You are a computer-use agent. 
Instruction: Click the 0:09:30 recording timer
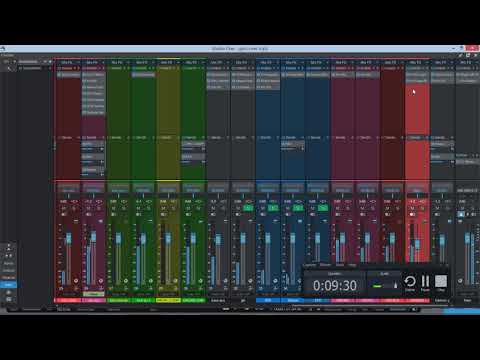coord(335,285)
